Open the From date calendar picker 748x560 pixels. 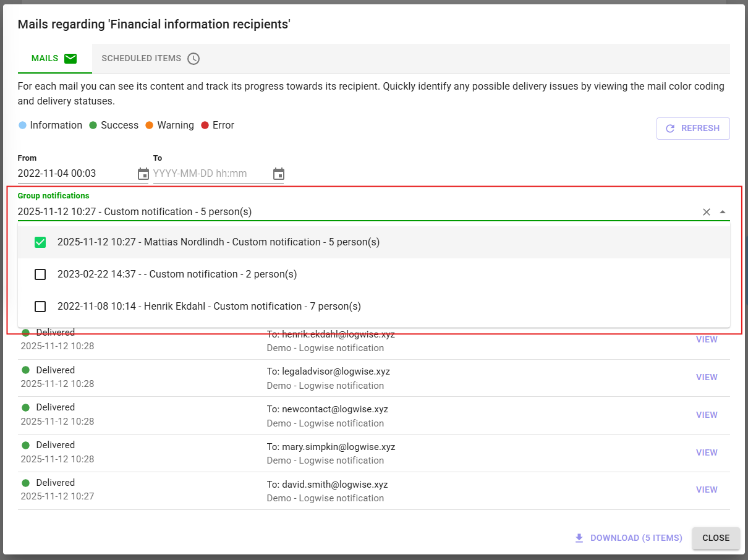tap(143, 174)
